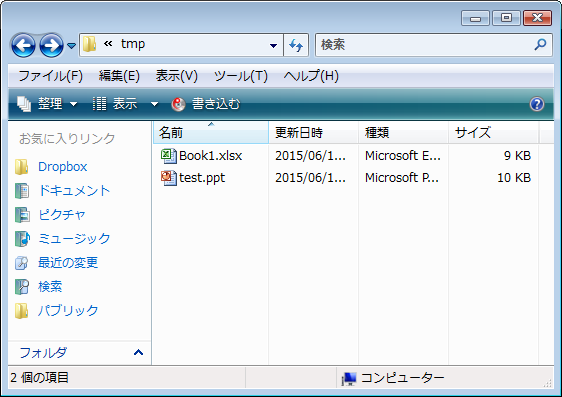This screenshot has width=562, height=397.
Task: Open the 編集(E) menu
Action: pyautogui.click(x=119, y=76)
